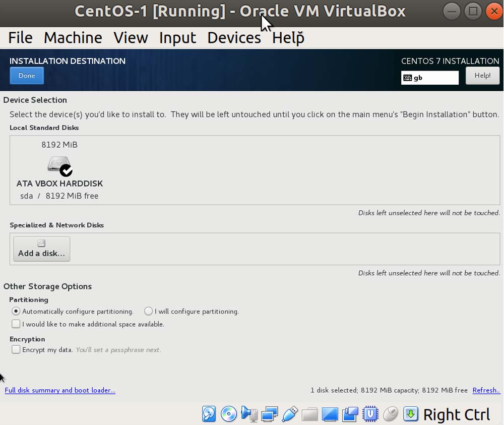
Task: Click the shared folders status icon
Action: pyautogui.click(x=309, y=414)
